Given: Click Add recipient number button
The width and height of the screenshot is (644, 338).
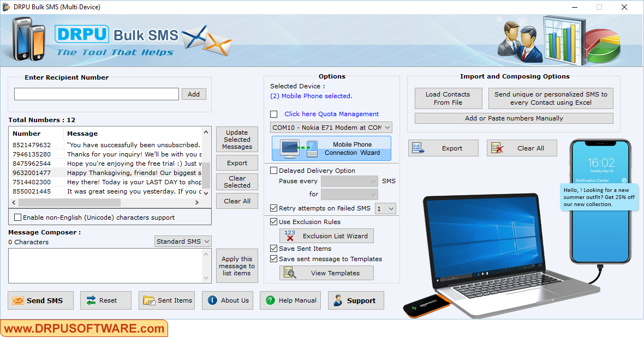Looking at the screenshot, I should click(x=194, y=94).
